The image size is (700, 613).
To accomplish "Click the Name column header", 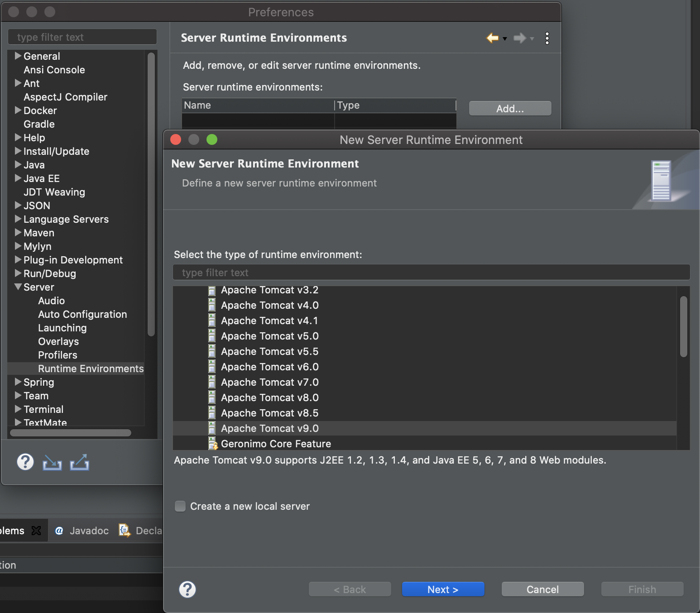I will click(258, 105).
